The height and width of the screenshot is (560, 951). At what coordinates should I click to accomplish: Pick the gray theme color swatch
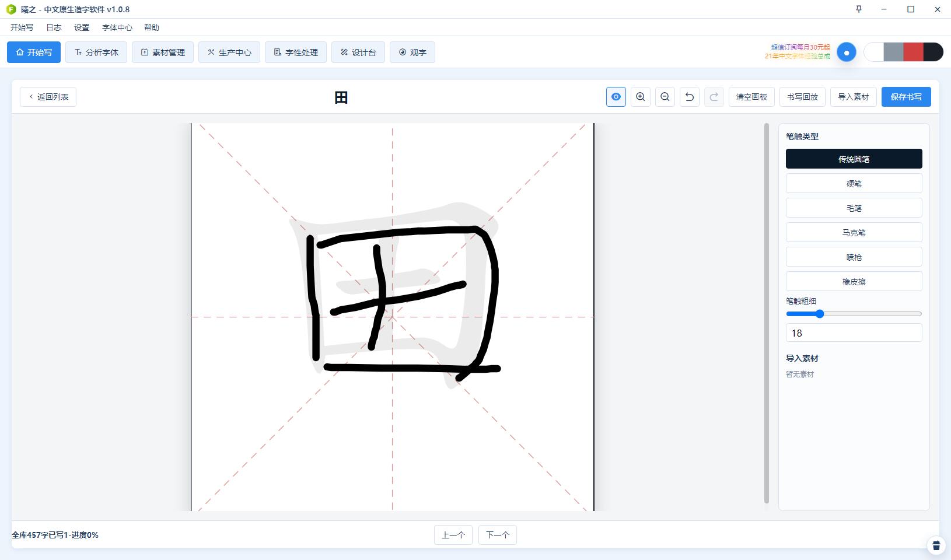(893, 52)
